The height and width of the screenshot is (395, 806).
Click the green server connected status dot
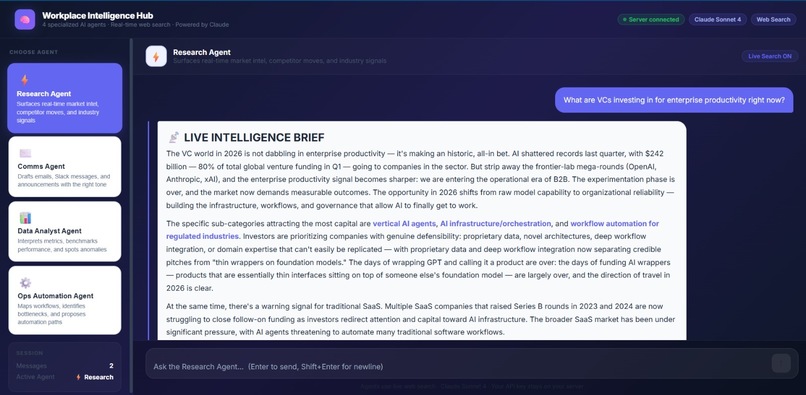(625, 20)
